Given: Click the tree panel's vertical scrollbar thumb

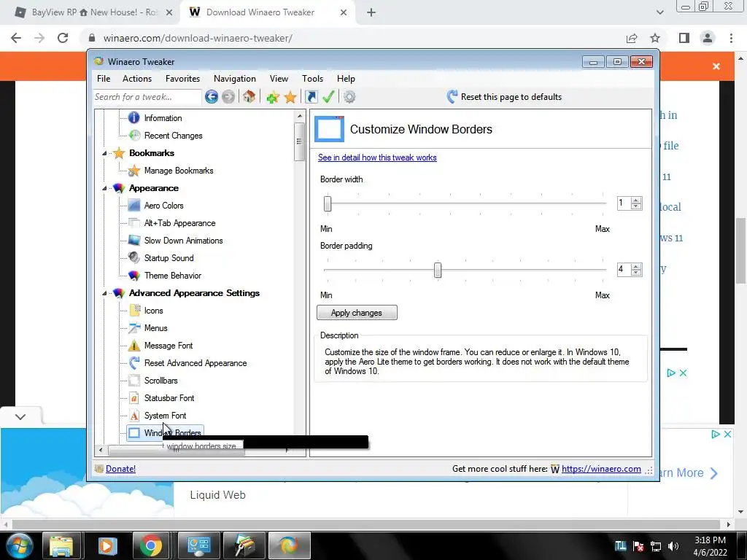Looking at the screenshot, I should tap(299, 141).
